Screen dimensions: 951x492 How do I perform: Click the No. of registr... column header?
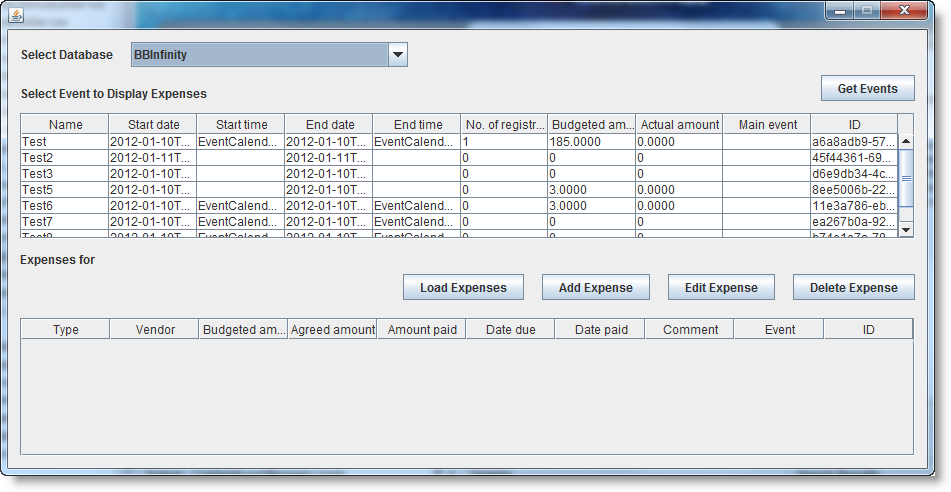pos(505,124)
